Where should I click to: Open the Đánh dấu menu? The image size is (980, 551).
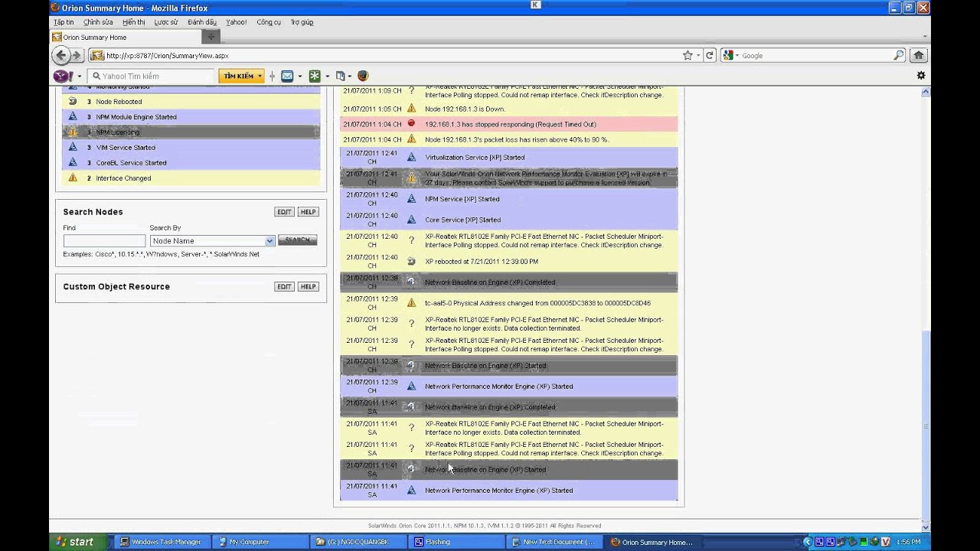(202, 22)
